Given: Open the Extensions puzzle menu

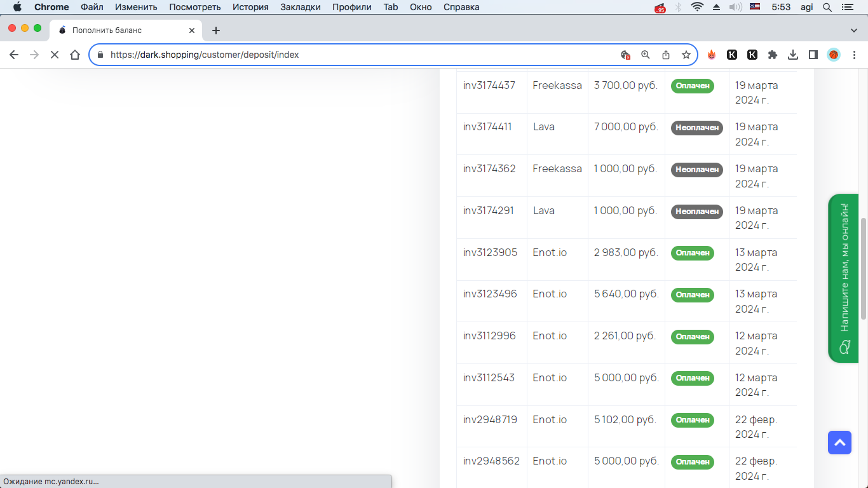Looking at the screenshot, I should (773, 55).
